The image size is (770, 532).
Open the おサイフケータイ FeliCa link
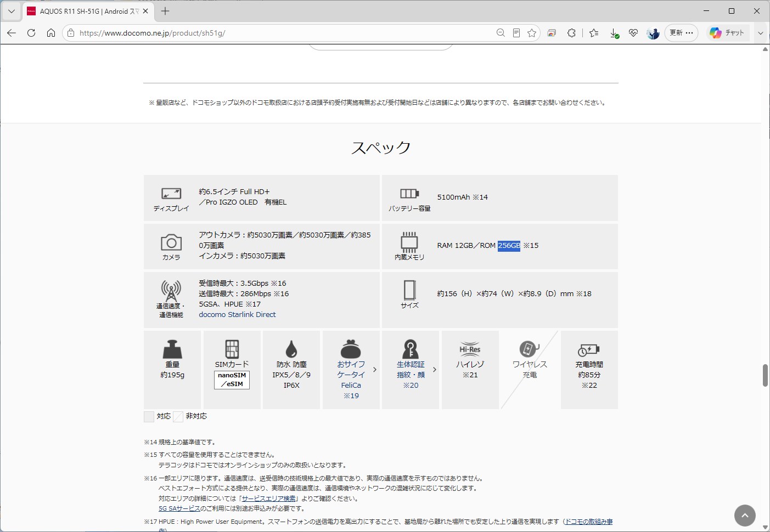pos(351,380)
